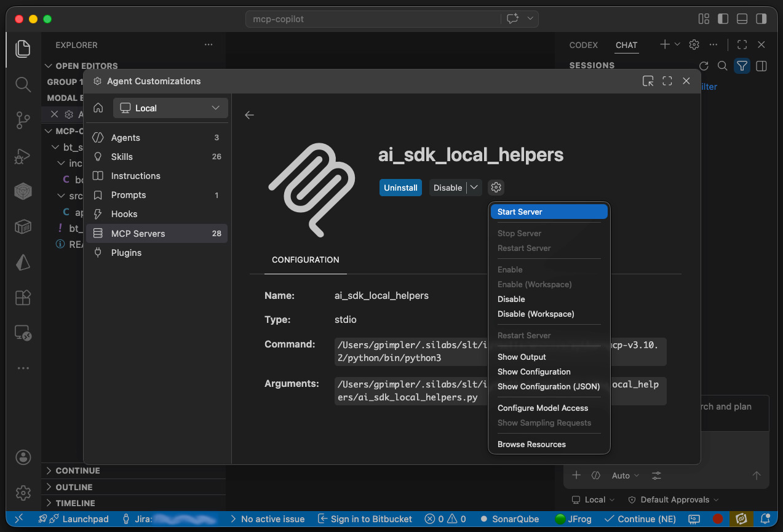The width and height of the screenshot is (783, 532).
Task: Add context with chat plus icon
Action: tap(576, 475)
